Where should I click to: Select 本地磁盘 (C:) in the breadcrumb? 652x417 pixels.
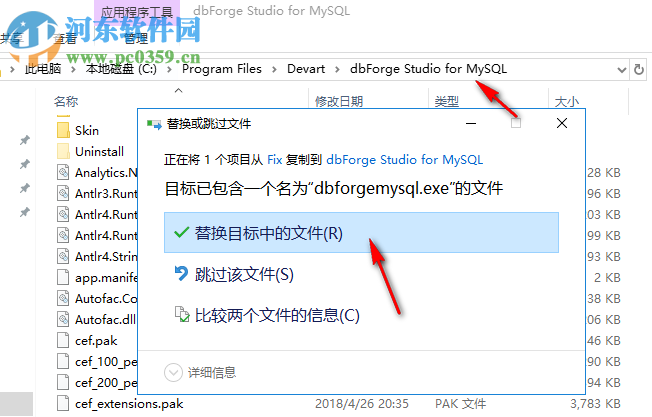pyautogui.click(x=121, y=69)
